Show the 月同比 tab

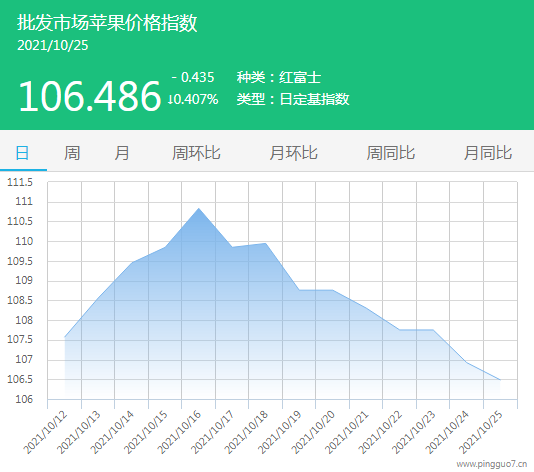(488, 153)
